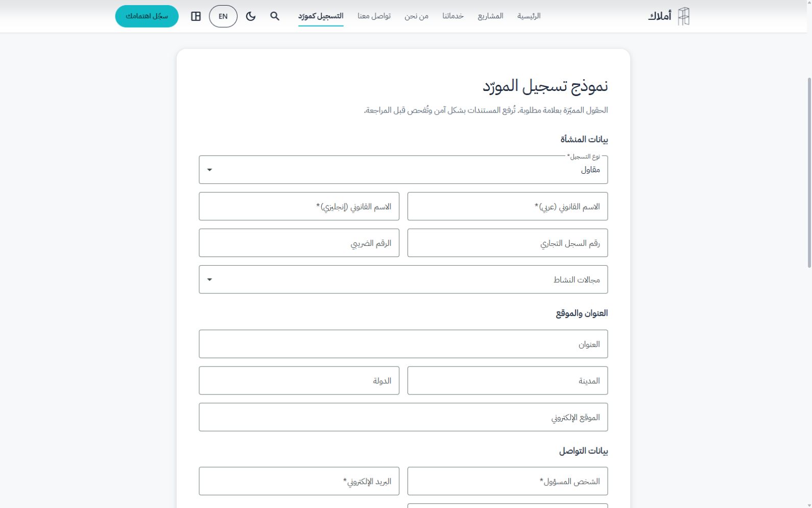Click الرقم الضريبي field
812x508 pixels.
[x=299, y=243]
